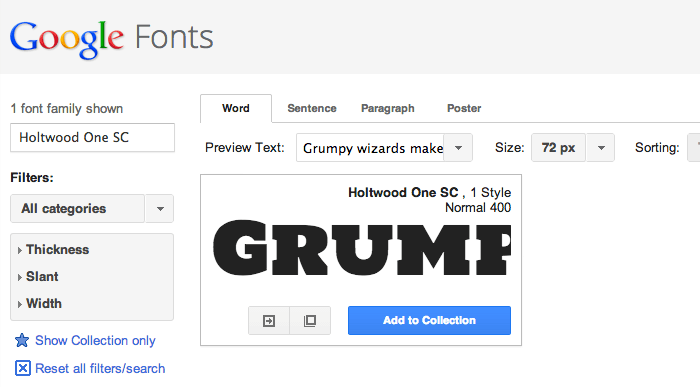
Task: Click the 'Preview Text:' label
Action: click(x=245, y=148)
